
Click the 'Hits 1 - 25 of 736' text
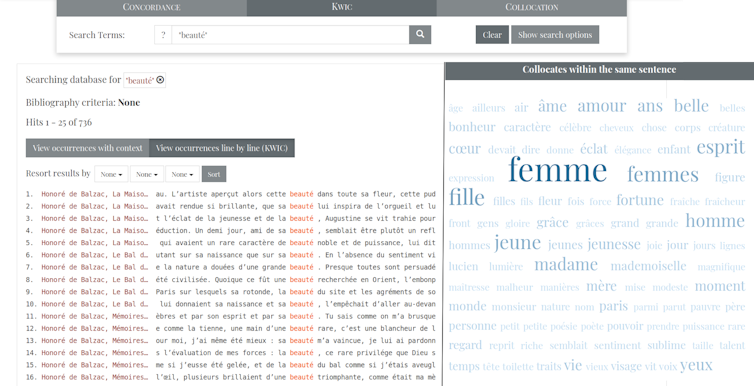tap(59, 122)
